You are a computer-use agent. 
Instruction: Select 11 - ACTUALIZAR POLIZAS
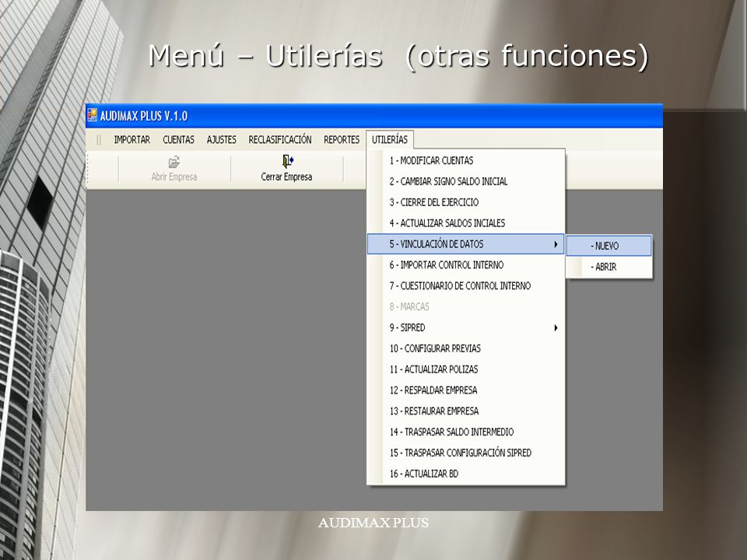pyautogui.click(x=466, y=369)
